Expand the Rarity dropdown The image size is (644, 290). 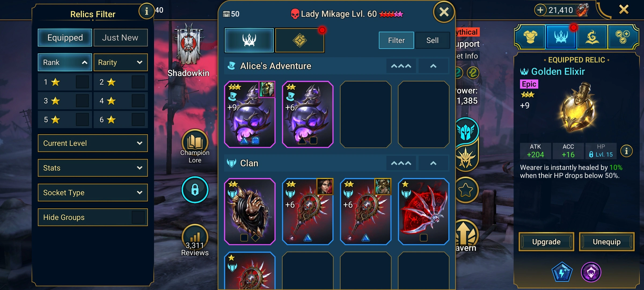click(x=120, y=62)
